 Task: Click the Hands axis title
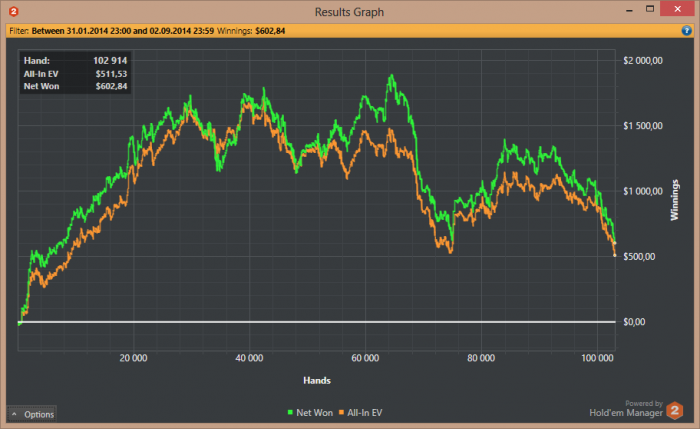[317, 380]
